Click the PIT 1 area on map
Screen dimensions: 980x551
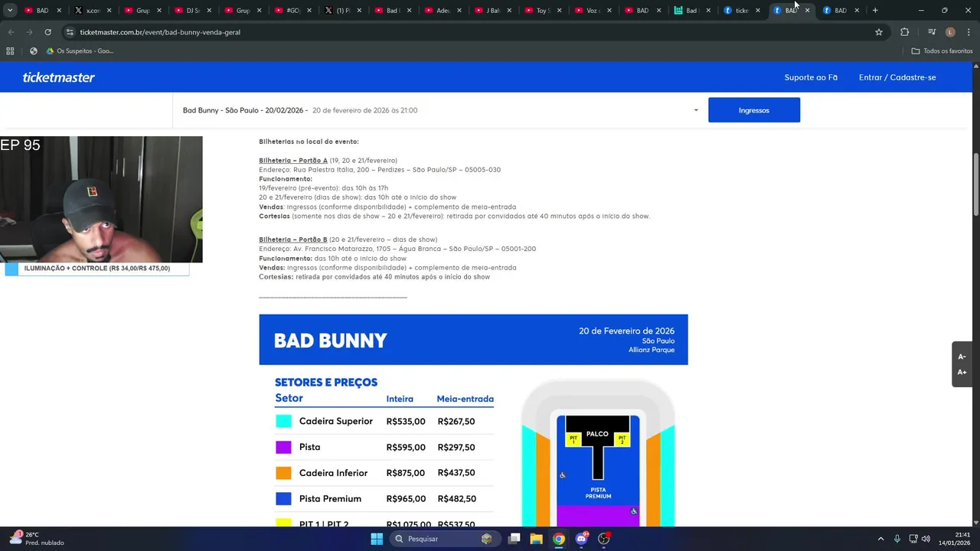click(x=573, y=439)
